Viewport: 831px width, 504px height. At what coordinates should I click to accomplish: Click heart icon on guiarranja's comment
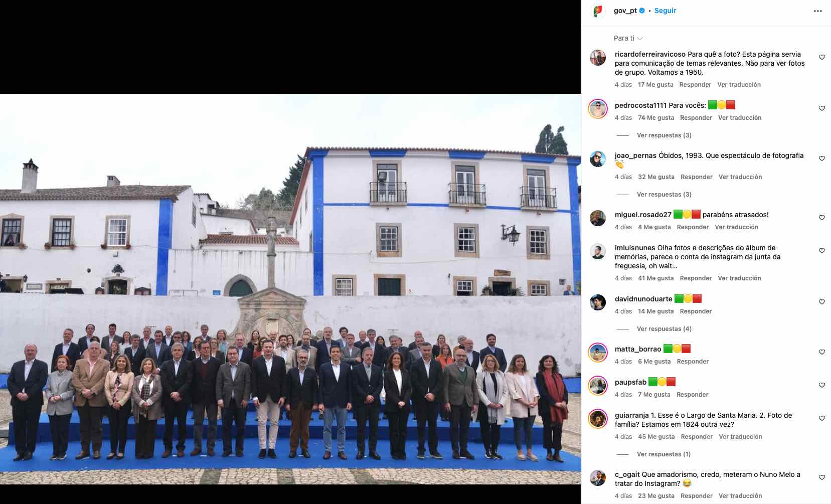coord(821,418)
